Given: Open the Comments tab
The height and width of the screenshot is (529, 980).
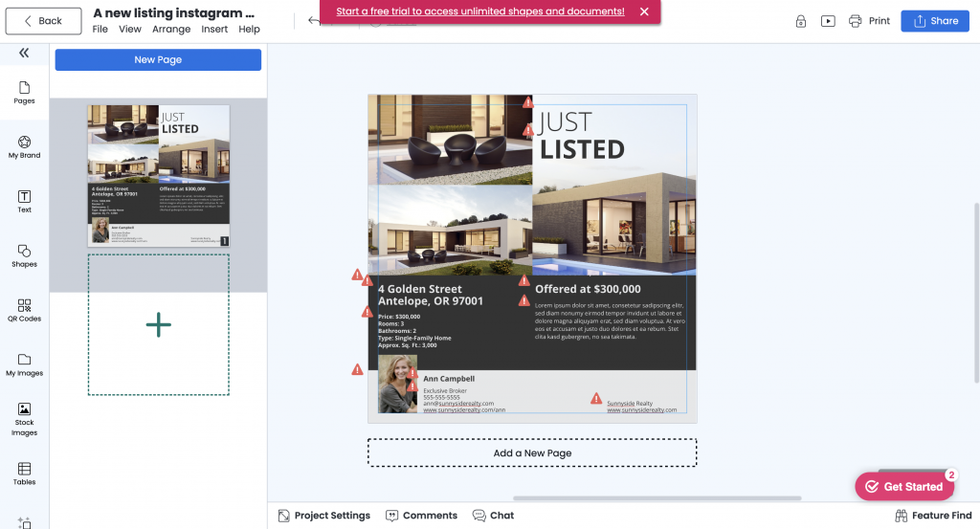Looking at the screenshot, I should [x=421, y=516].
